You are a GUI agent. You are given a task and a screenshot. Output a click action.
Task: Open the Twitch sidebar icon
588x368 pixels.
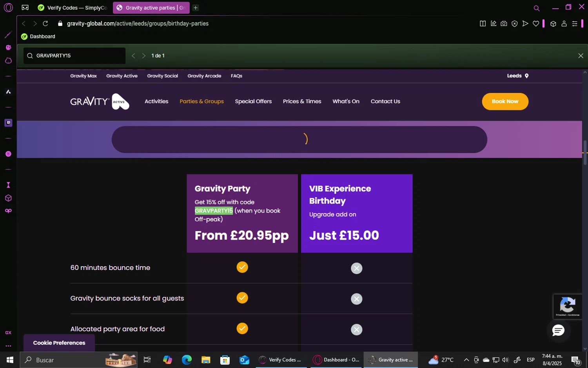click(8, 123)
